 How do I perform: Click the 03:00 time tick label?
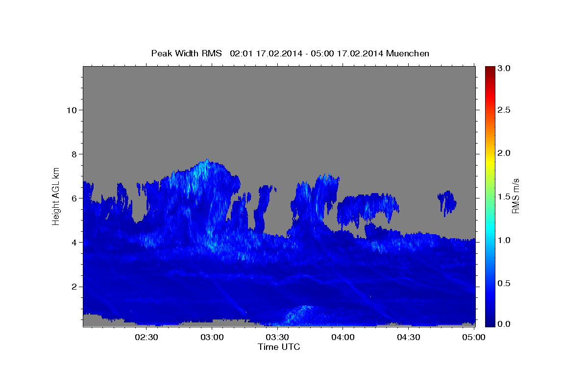point(212,337)
